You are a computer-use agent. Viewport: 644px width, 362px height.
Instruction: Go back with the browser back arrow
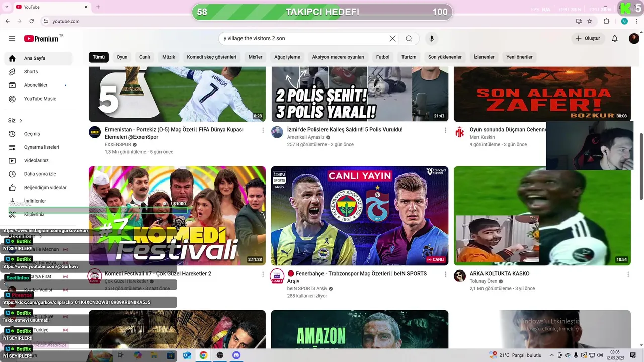pos(8,21)
